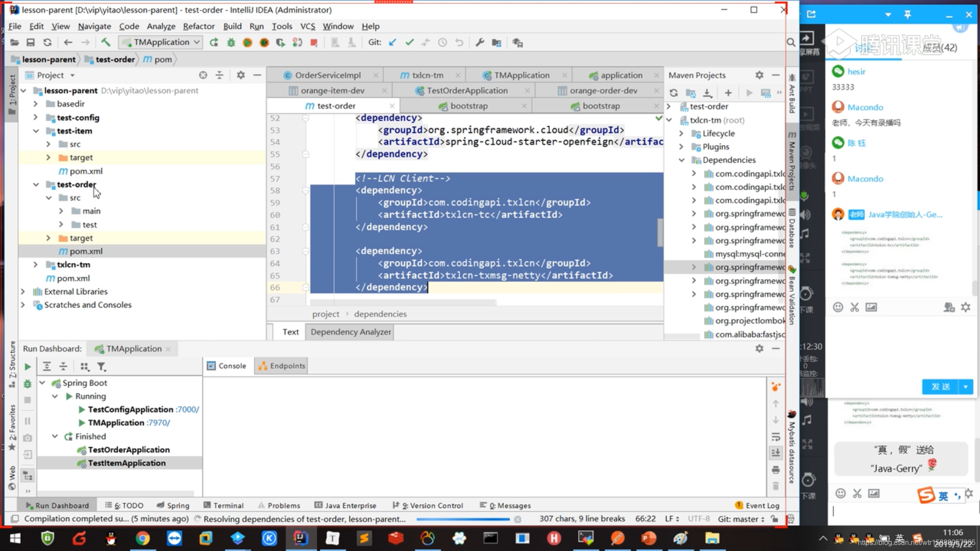Click the Debug bug icon in toolbar
This screenshot has height=551, width=980.
(x=231, y=43)
